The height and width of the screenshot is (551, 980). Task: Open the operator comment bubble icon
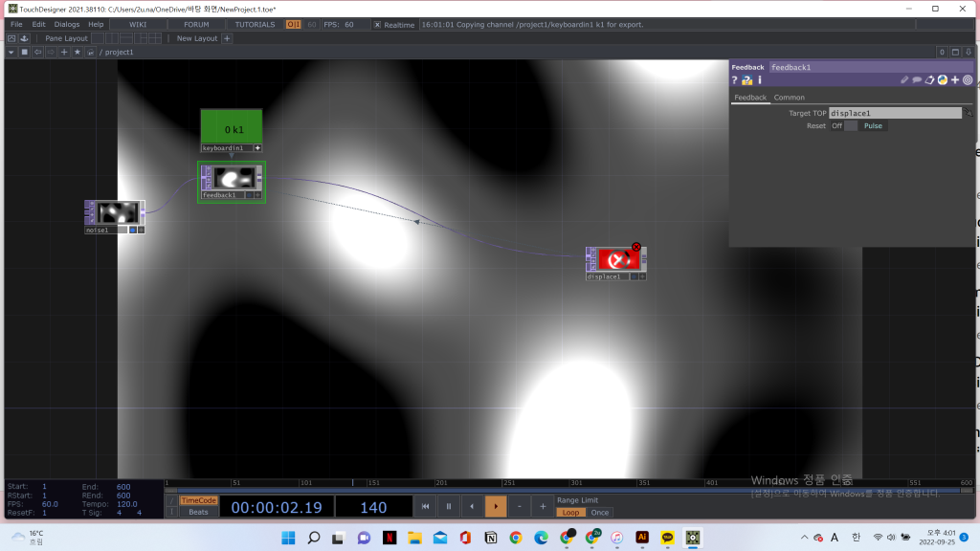(x=917, y=80)
